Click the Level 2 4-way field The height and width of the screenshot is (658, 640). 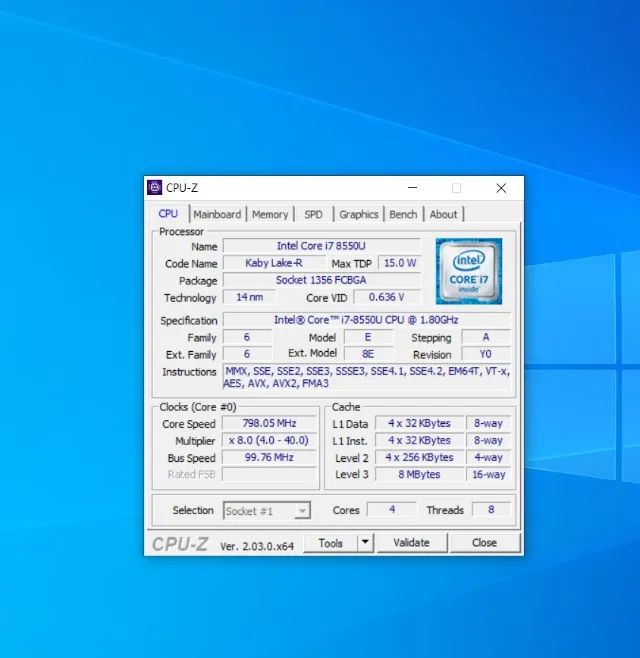pyautogui.click(x=488, y=457)
